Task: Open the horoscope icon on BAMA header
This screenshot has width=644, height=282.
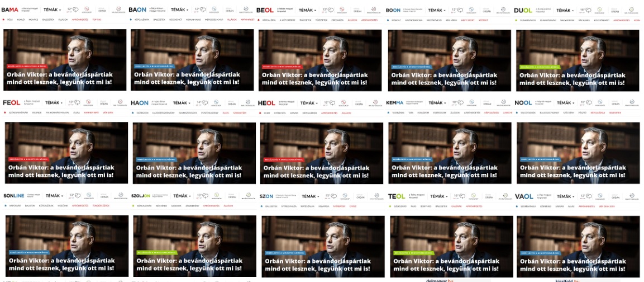Action: (x=87, y=10)
